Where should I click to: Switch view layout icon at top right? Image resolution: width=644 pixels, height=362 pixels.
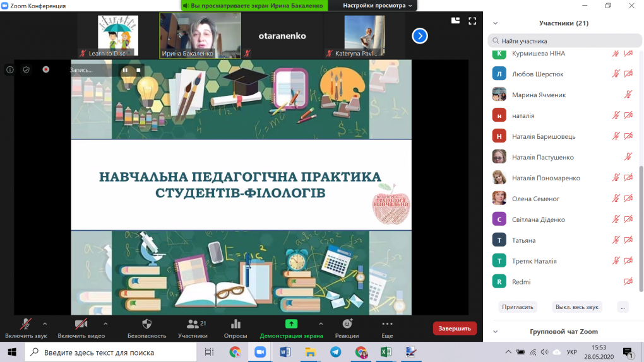pos(455,21)
